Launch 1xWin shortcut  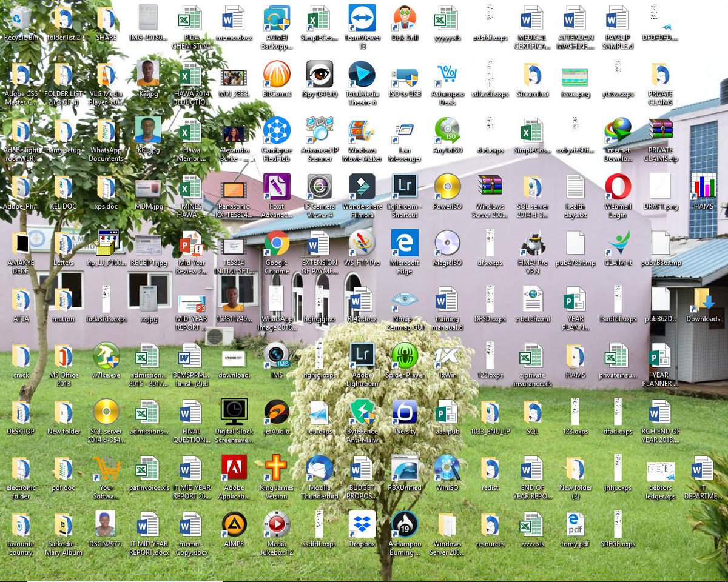pyautogui.click(x=447, y=355)
